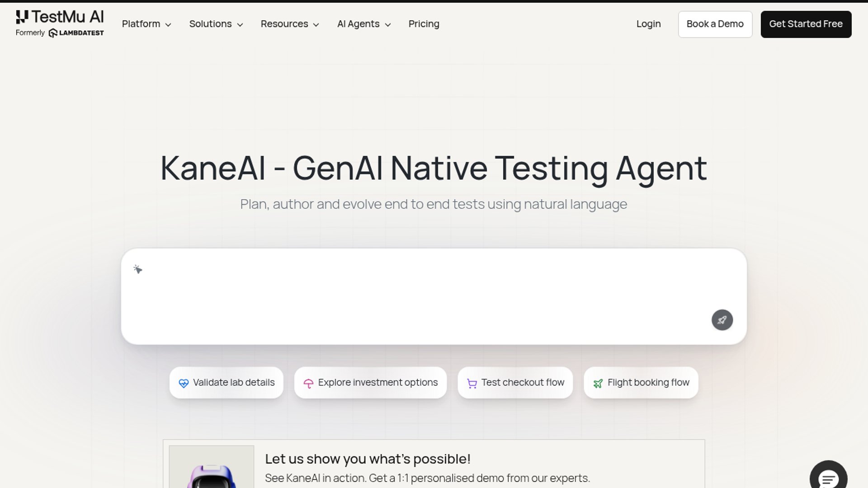Image resolution: width=868 pixels, height=488 pixels.
Task: Open the Login page
Action: pos(648,24)
